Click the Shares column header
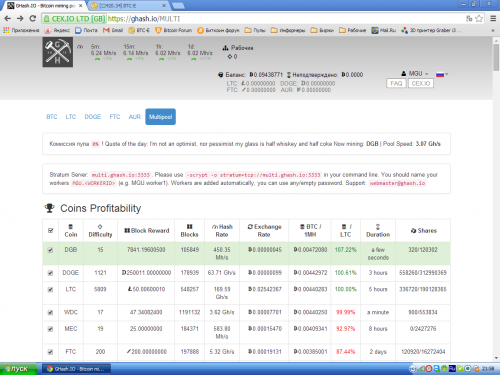 pyautogui.click(x=423, y=230)
